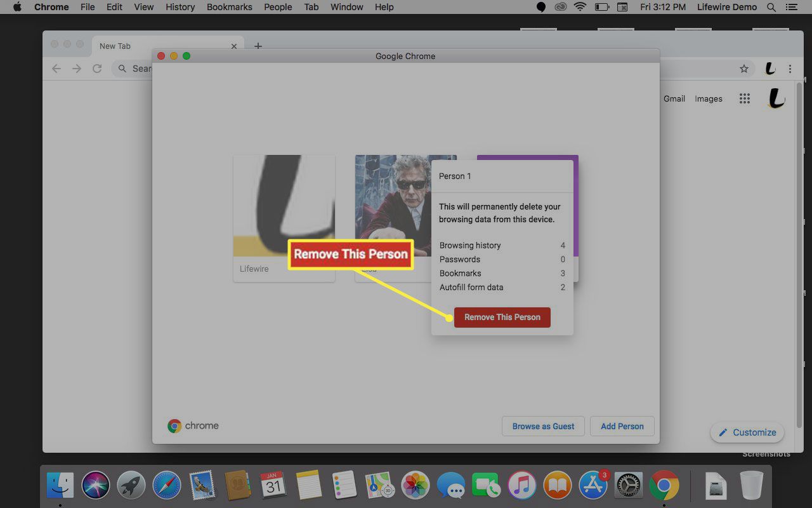Open Notes from the Dock
The width and height of the screenshot is (812, 508).
tap(309, 486)
